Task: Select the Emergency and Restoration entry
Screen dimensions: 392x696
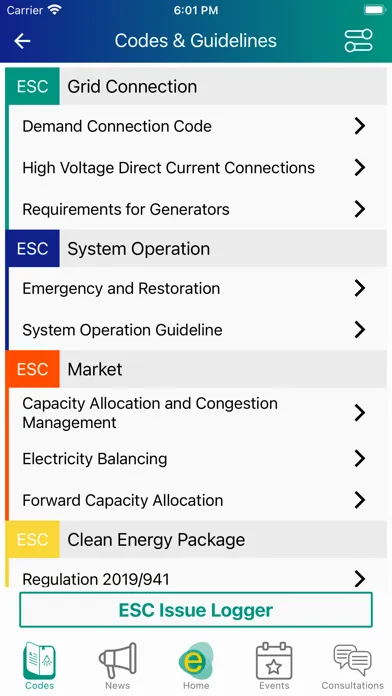Action: pos(198,289)
